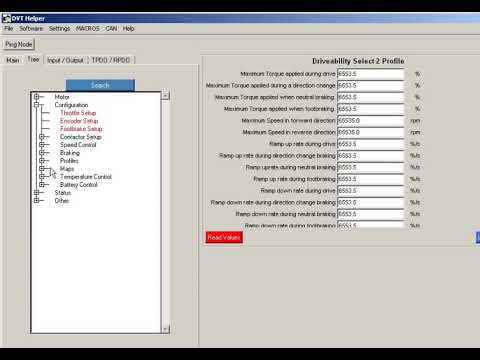Image resolution: width=480 pixels, height=360 pixels.
Task: Switch to the Input / Output tab
Action: pyautogui.click(x=65, y=60)
